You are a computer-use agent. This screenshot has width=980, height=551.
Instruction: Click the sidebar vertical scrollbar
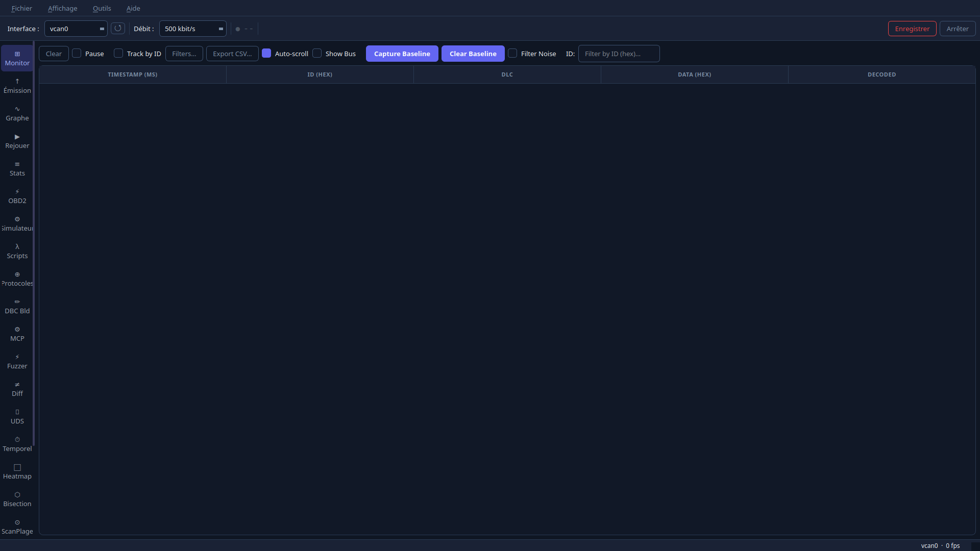tap(34, 243)
